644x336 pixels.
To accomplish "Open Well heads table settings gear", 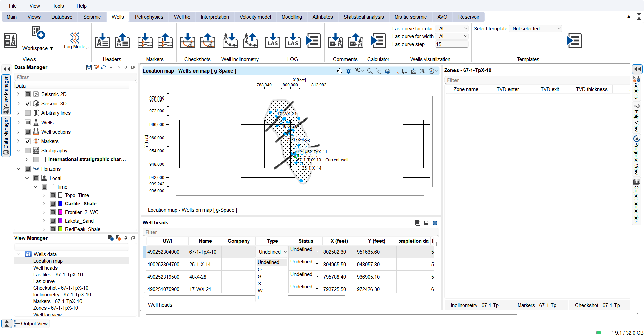I will coord(435,223).
